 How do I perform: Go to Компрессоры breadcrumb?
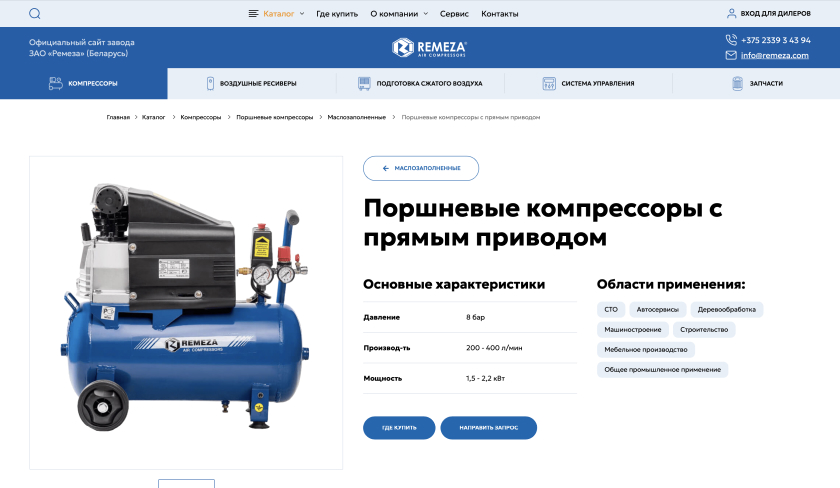click(x=201, y=117)
